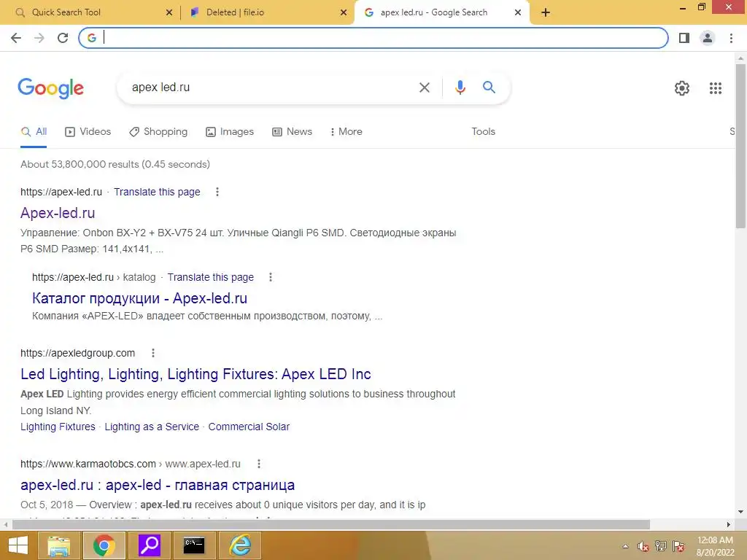
Task: Start voice search with the microphone
Action: coord(460,87)
